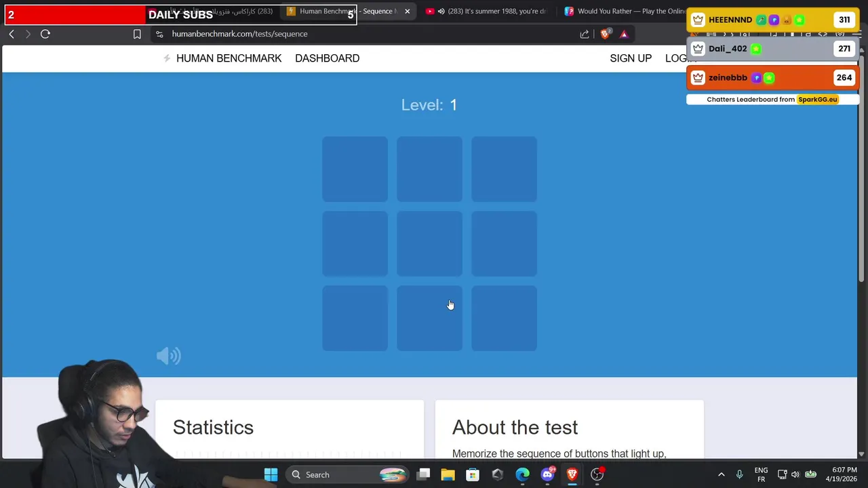Viewport: 868px width, 488px height.
Task: Click the middle-right square of the grid
Action: click(504, 244)
